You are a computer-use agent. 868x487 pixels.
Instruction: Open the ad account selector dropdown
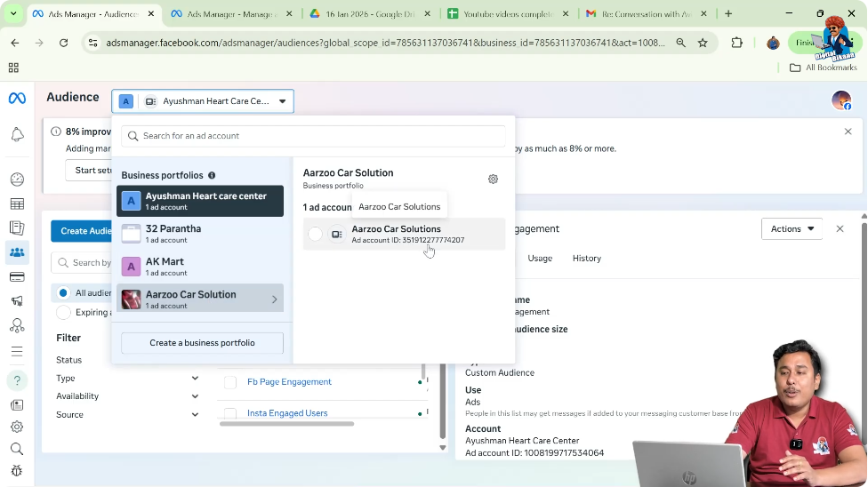point(203,101)
